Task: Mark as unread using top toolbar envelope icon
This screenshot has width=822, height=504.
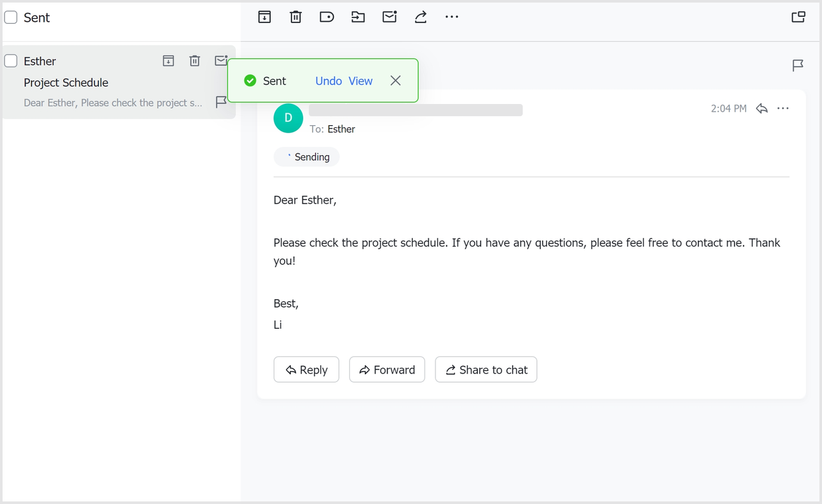Action: (x=389, y=17)
